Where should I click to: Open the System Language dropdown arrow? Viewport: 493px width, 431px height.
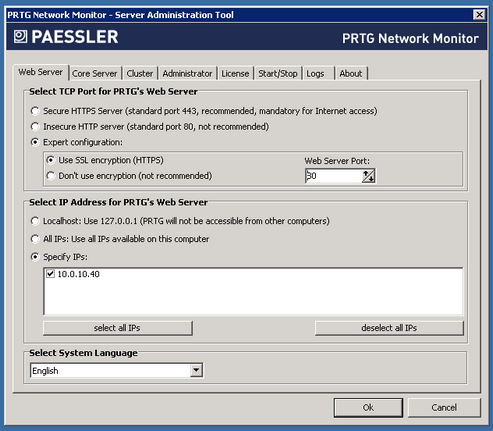[196, 370]
